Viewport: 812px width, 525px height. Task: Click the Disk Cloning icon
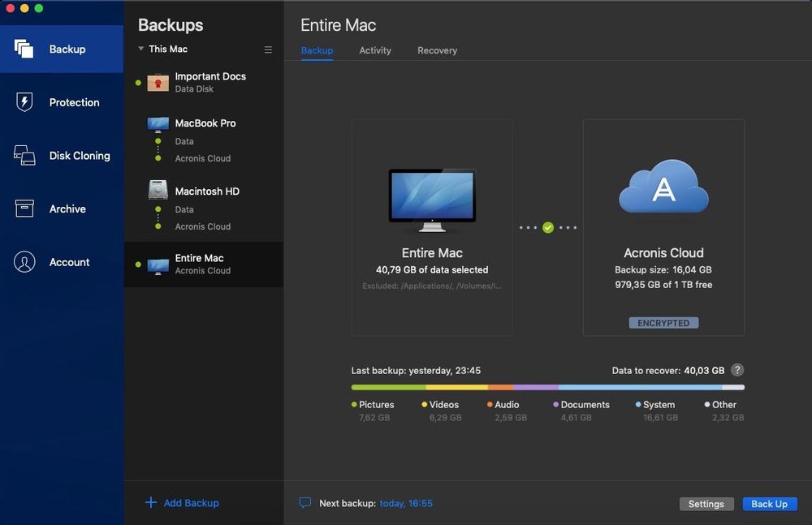[x=24, y=156]
